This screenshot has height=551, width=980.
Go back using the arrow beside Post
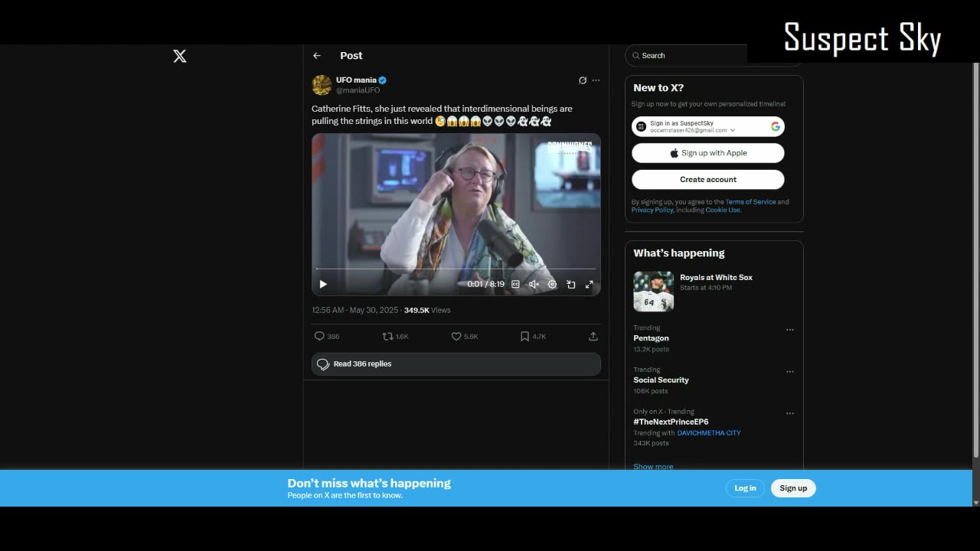[317, 56]
